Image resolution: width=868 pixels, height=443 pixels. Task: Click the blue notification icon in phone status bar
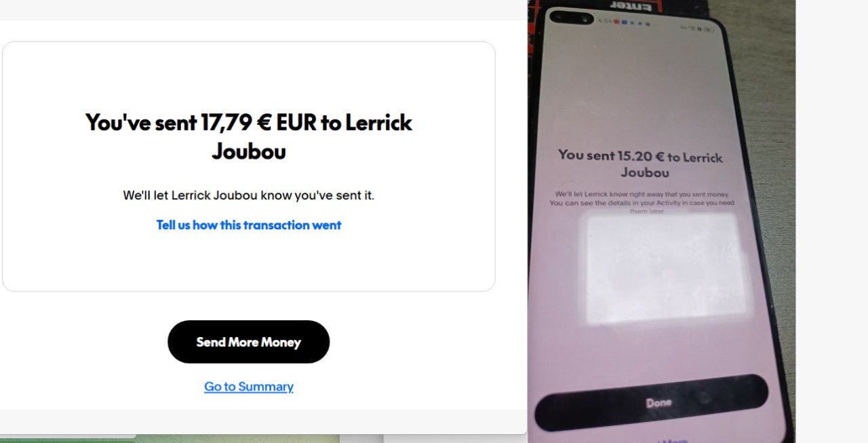point(625,21)
